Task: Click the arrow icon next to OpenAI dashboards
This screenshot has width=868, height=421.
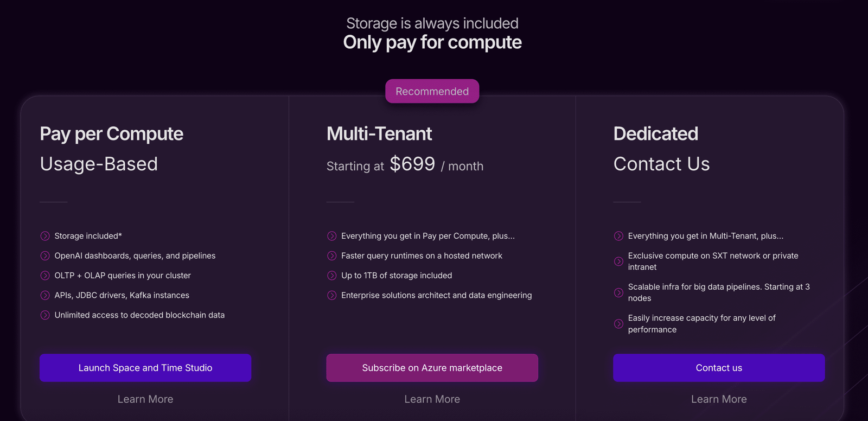Action: click(45, 256)
